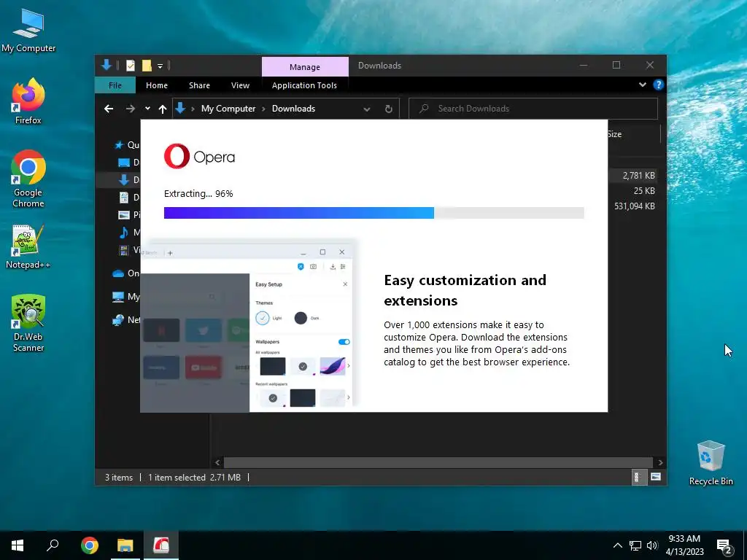Refresh the Downloads folder view
The width and height of the screenshot is (747, 560).
[x=389, y=109]
